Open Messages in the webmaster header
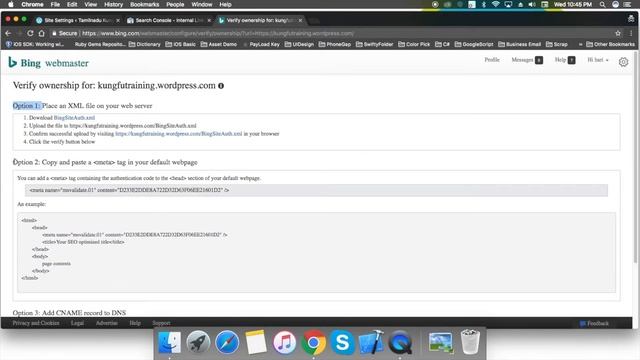Screen dimensions: 640x360 coord(527,60)
